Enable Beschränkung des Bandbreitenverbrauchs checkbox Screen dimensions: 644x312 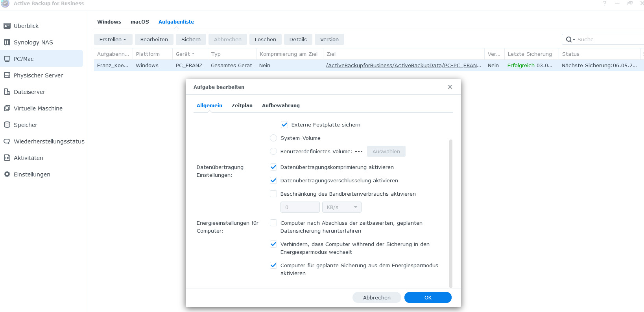point(273,194)
